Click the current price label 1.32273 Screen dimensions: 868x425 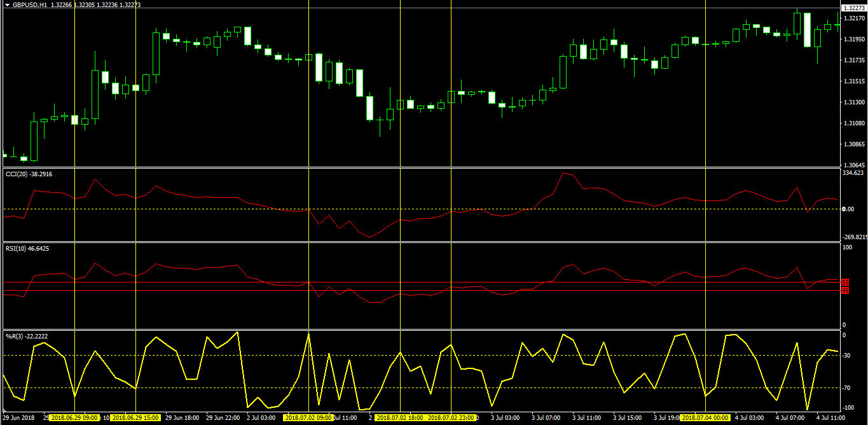point(854,8)
